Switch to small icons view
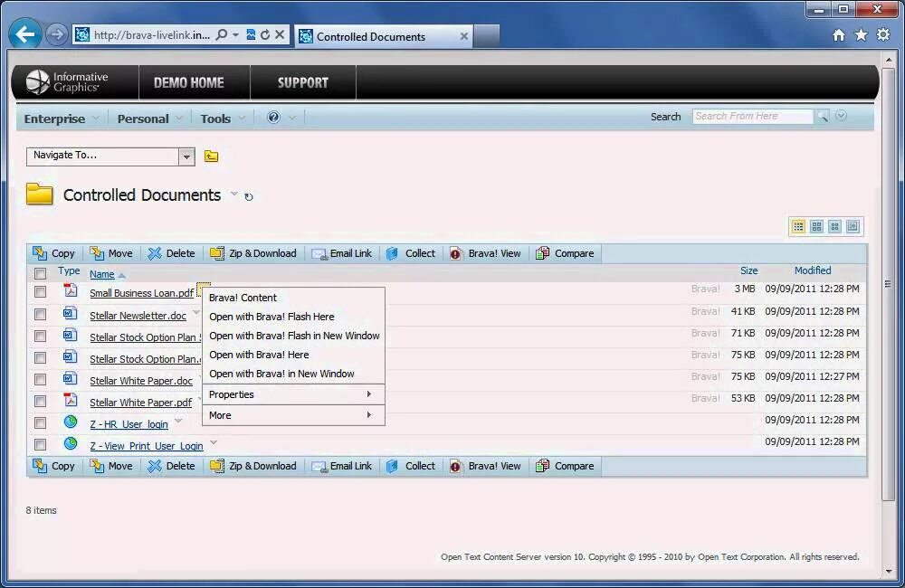 coord(834,226)
